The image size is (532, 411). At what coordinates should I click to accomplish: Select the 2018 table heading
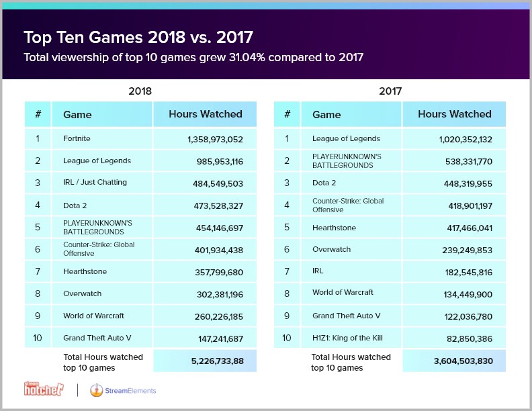coord(140,90)
